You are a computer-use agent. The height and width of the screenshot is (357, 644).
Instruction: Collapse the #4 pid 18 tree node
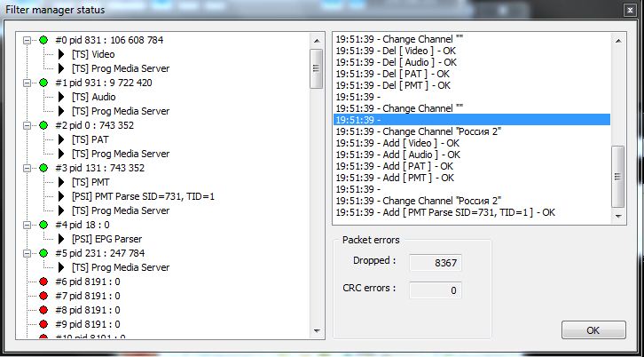coord(27,225)
